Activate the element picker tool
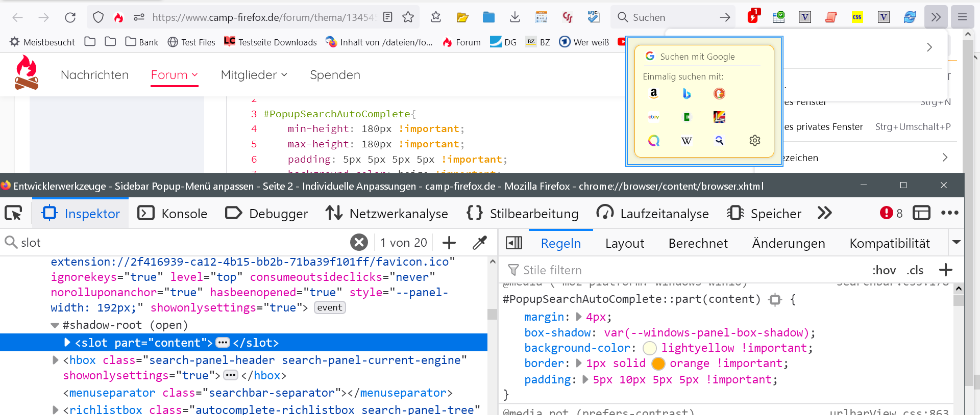Image resolution: width=980 pixels, height=415 pixels. coord(14,213)
